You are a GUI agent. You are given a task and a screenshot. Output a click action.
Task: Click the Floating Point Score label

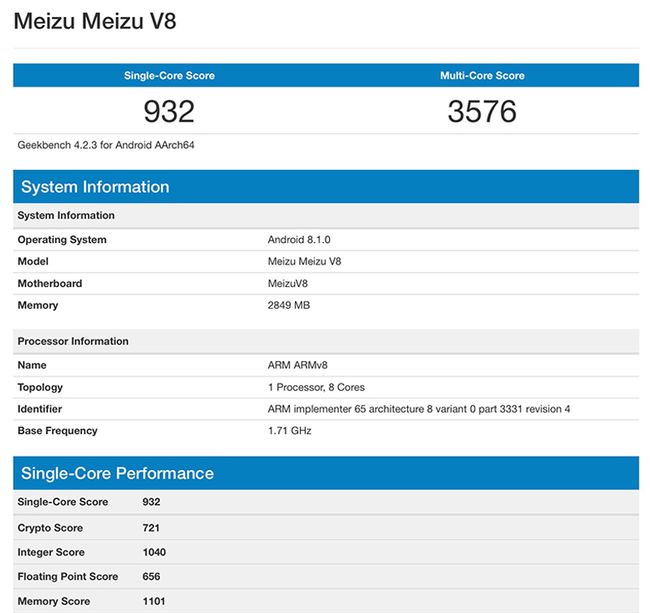click(x=68, y=577)
